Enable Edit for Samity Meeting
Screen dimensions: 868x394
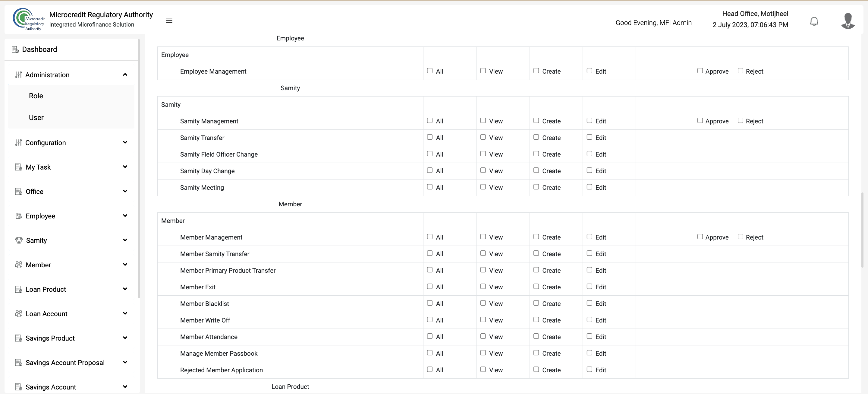589,187
